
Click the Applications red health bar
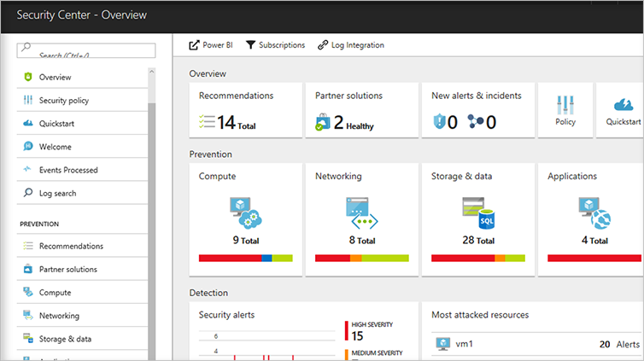click(594, 258)
